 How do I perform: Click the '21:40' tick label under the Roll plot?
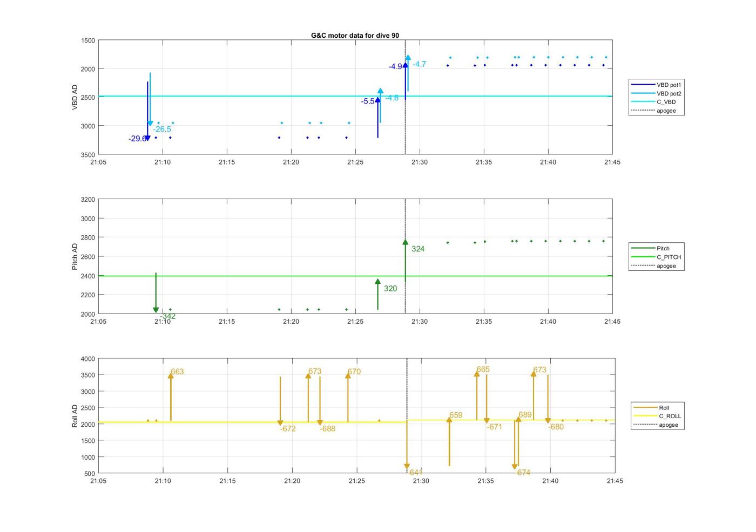(550, 481)
